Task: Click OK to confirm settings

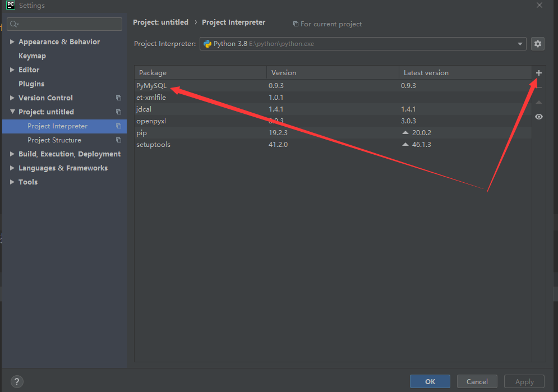Action: click(430, 381)
